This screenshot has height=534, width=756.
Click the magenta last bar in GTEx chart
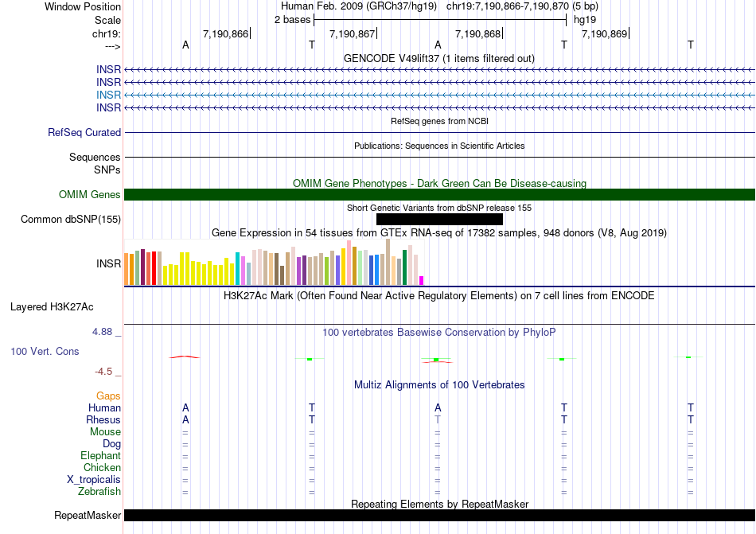pyautogui.click(x=422, y=280)
